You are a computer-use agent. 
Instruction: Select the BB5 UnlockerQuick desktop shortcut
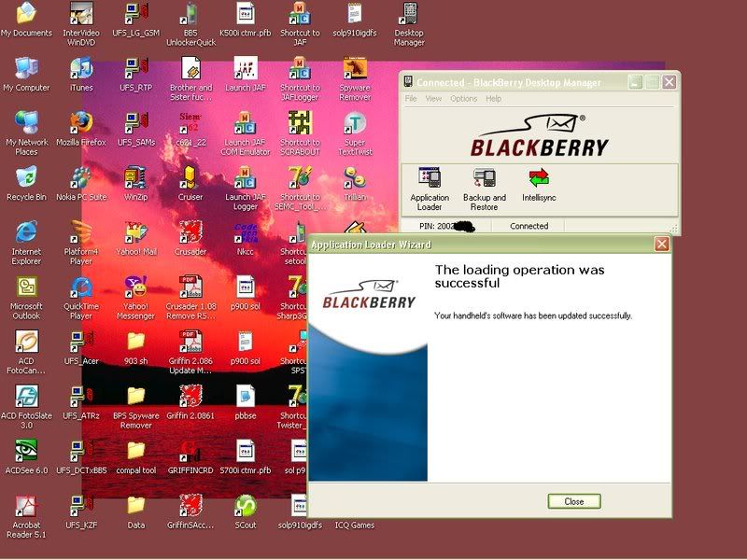pos(190,24)
